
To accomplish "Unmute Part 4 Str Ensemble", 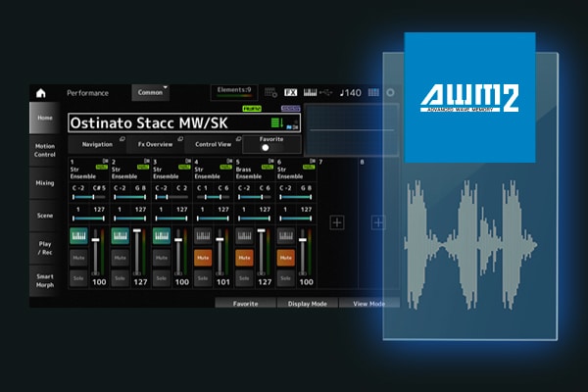I will 203,260.
